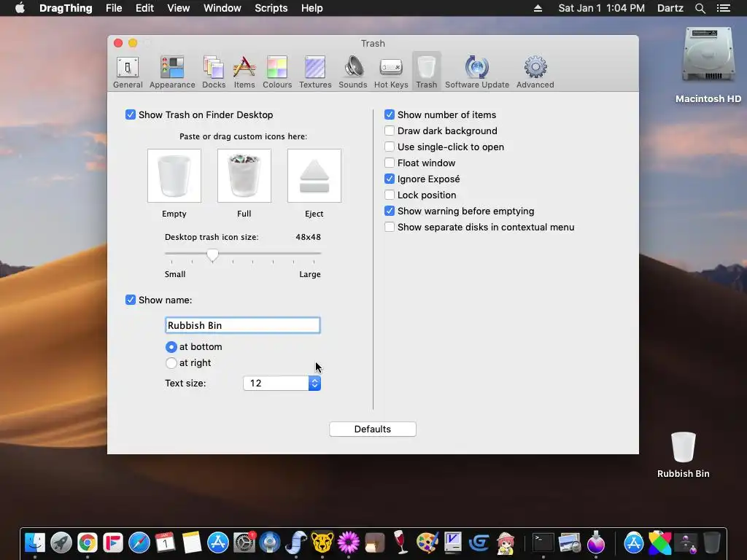Viewport: 747px width, 560px height.
Task: Open the Text size dropdown
Action: pyautogui.click(x=282, y=384)
